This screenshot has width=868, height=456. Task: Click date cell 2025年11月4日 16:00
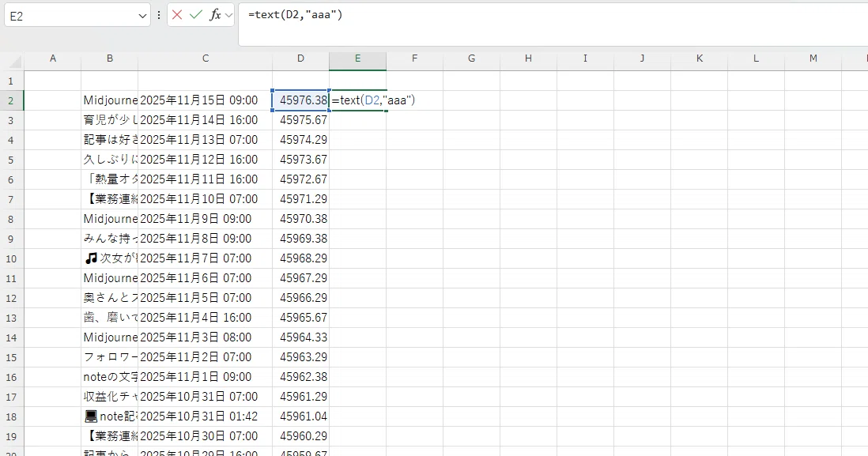click(x=206, y=318)
